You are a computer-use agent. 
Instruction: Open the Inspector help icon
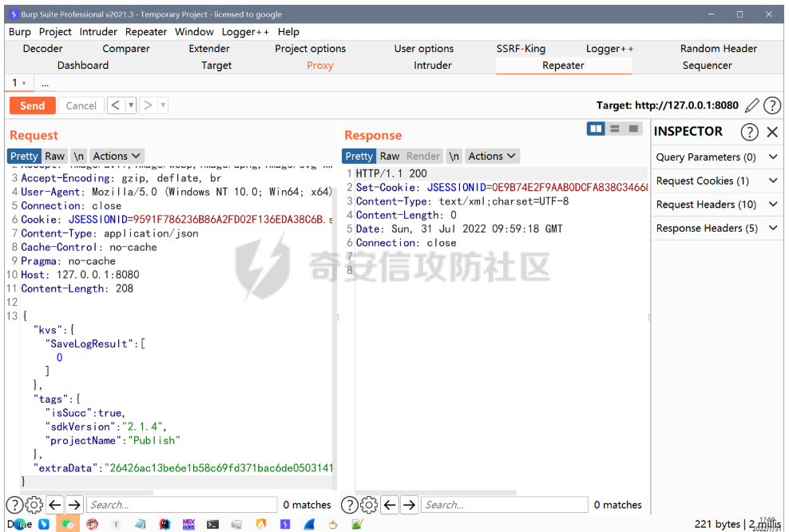tap(749, 132)
